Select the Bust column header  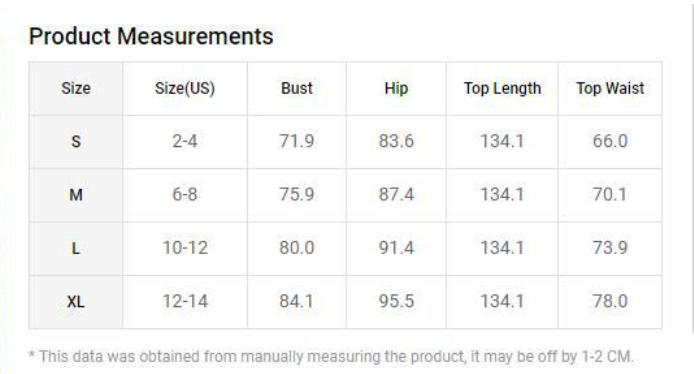point(297,89)
